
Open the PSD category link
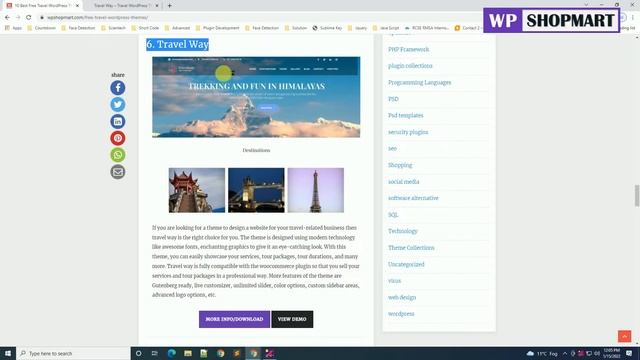click(393, 99)
